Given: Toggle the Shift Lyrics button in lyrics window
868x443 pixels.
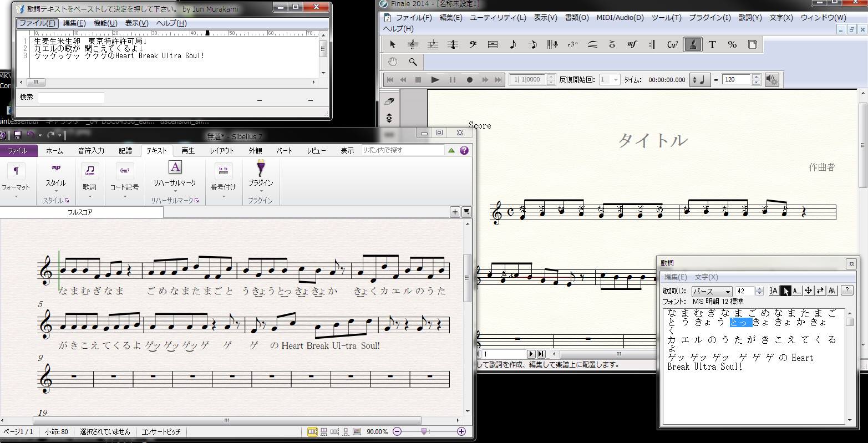Looking at the screenshot, I should coord(820,291).
